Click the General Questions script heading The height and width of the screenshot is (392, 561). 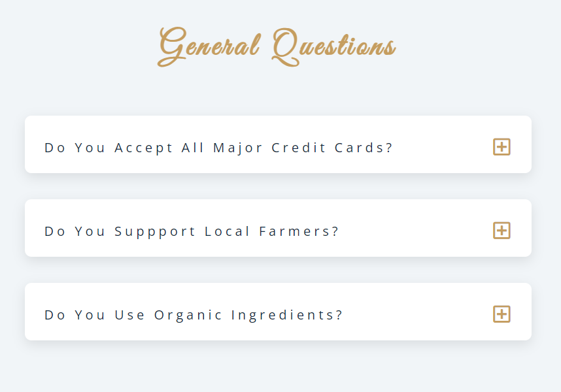tap(277, 47)
